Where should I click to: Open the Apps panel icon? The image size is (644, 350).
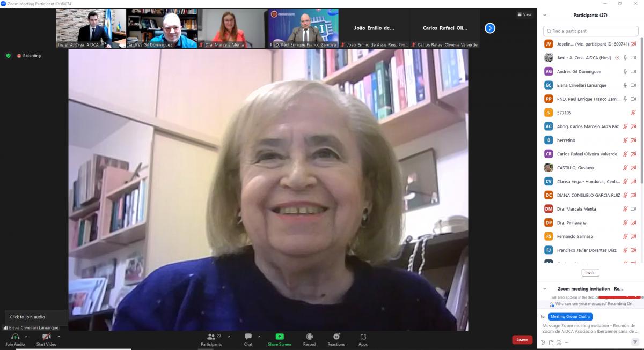tap(363, 337)
